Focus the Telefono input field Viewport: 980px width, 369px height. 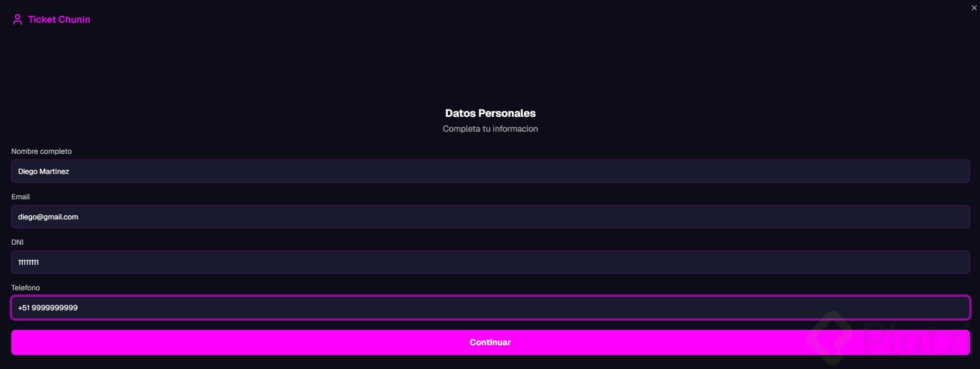click(490, 308)
